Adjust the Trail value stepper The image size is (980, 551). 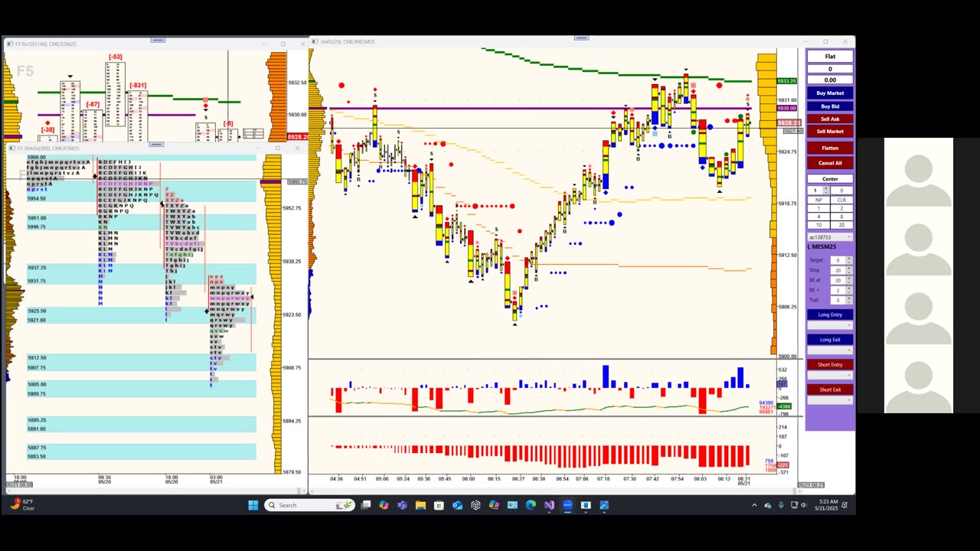click(849, 300)
